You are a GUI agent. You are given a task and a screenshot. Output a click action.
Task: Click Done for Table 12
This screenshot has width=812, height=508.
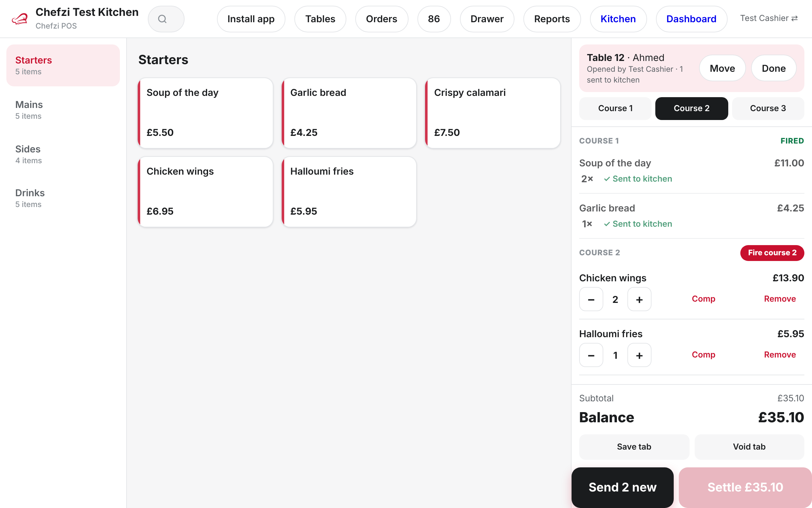(773, 68)
